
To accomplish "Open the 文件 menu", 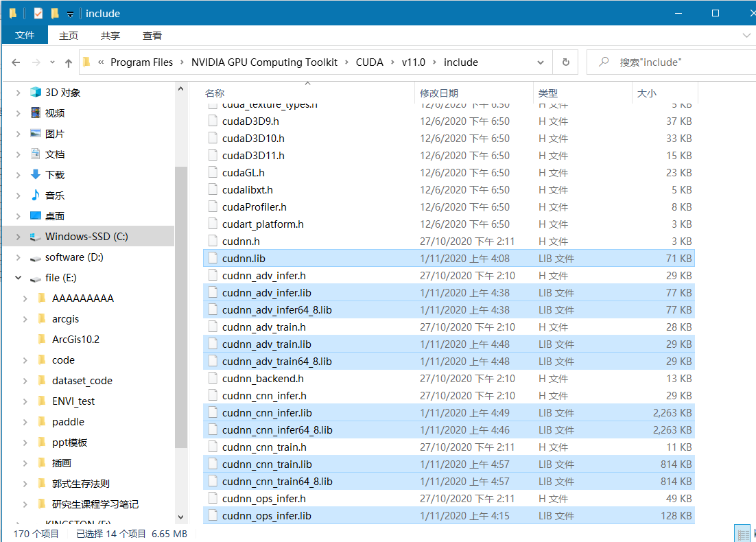I will (25, 35).
